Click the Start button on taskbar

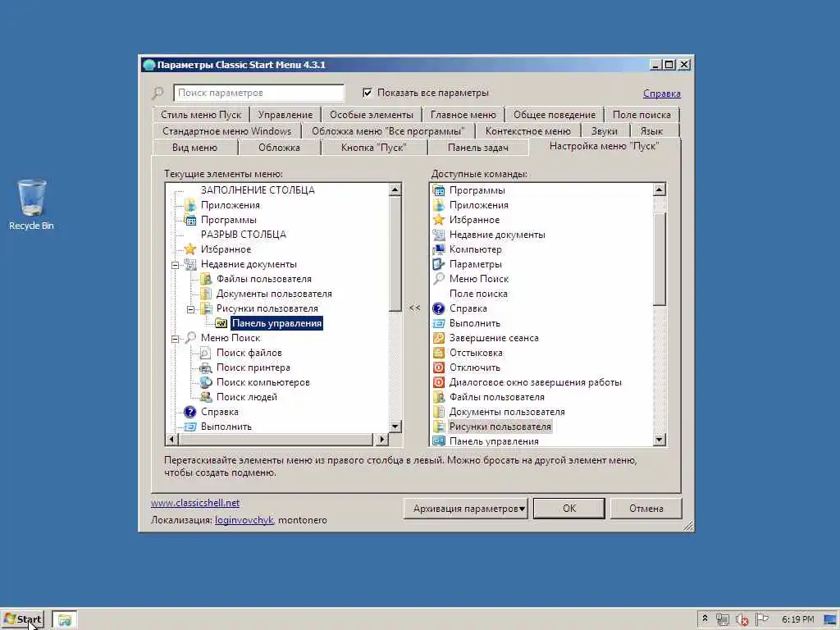[x=24, y=619]
